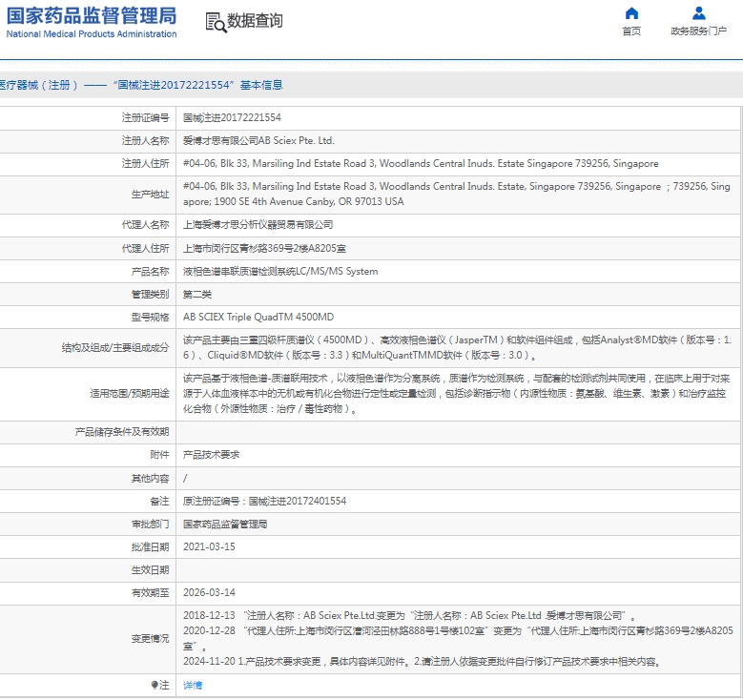Click the 代理人名称 row label
This screenshot has height=700, width=743.
145,225
